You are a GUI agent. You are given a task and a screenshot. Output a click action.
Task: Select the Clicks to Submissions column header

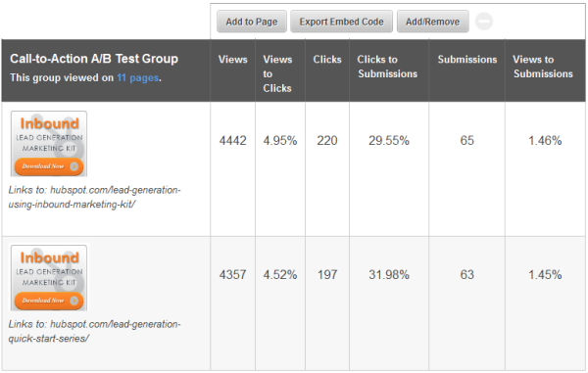[387, 67]
